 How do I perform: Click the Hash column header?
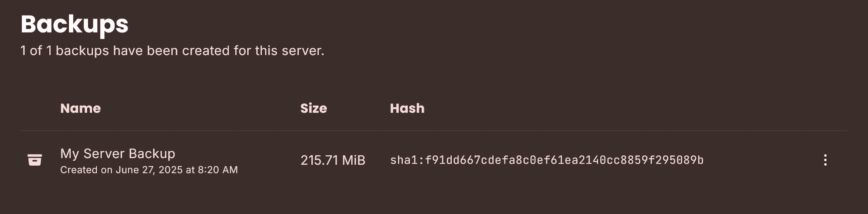click(x=407, y=108)
